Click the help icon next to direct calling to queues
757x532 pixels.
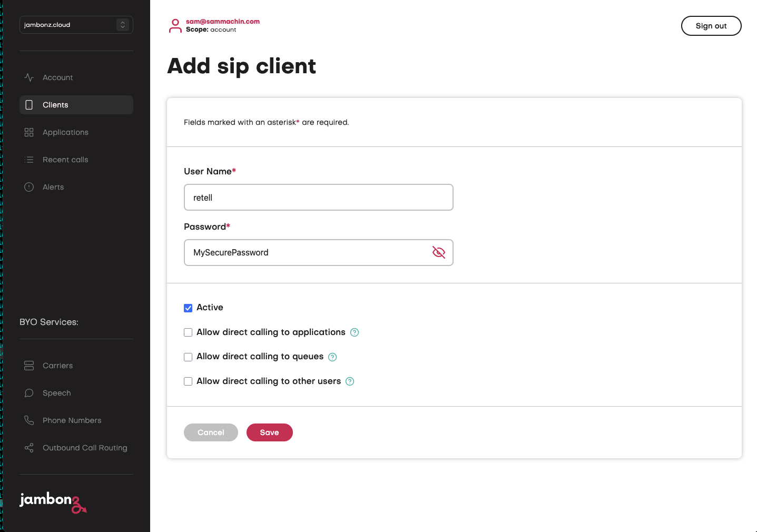pos(332,357)
